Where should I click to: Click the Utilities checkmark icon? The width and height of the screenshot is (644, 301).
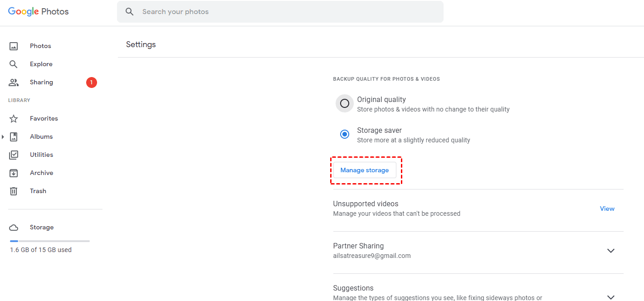click(x=14, y=155)
